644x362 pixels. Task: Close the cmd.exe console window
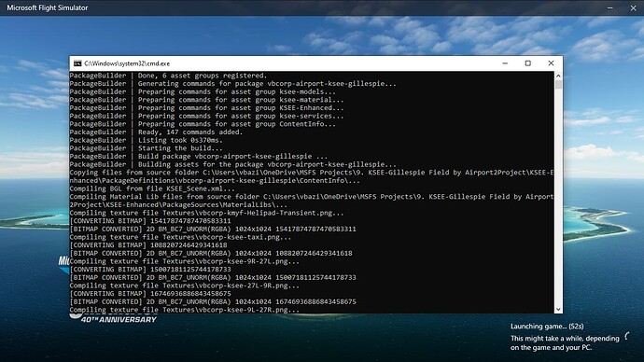point(551,63)
